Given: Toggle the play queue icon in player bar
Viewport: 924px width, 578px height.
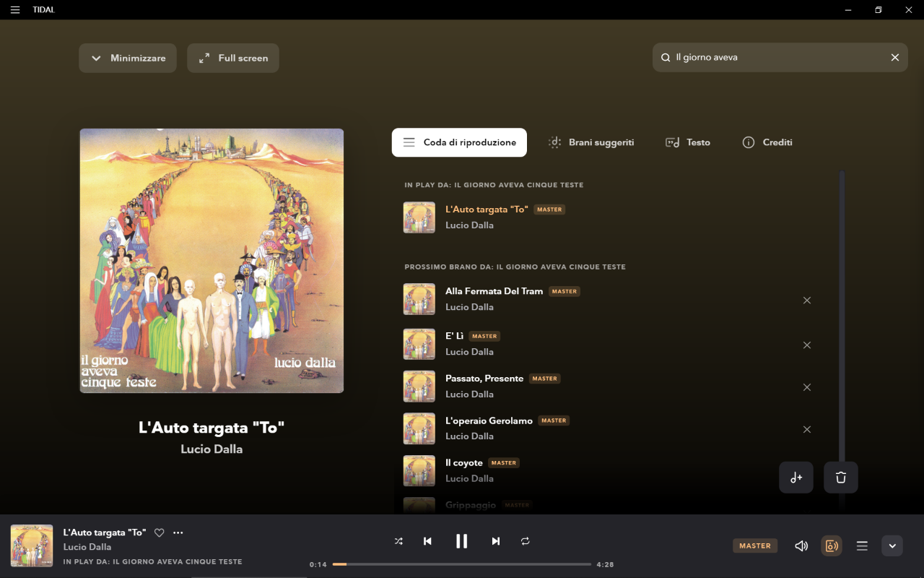Looking at the screenshot, I should tap(862, 546).
